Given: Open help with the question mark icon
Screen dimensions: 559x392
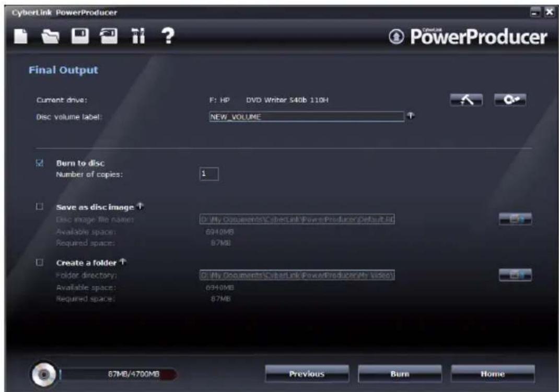Looking at the screenshot, I should [168, 36].
